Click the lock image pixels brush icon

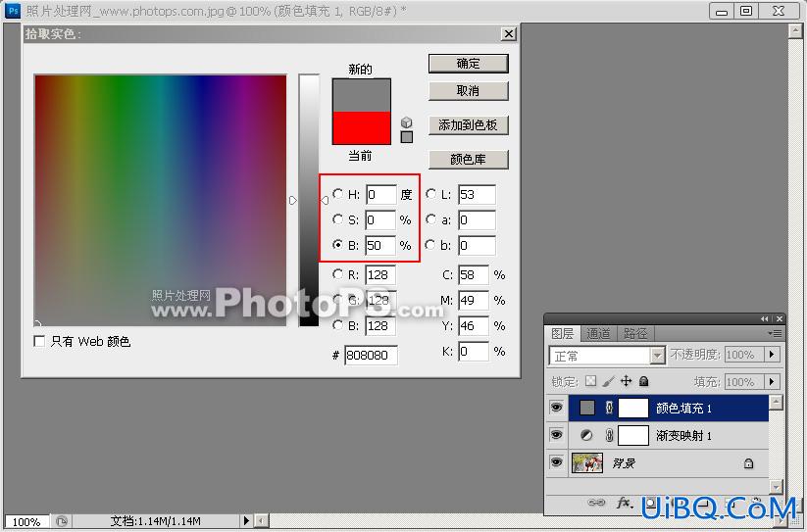pyautogui.click(x=608, y=381)
